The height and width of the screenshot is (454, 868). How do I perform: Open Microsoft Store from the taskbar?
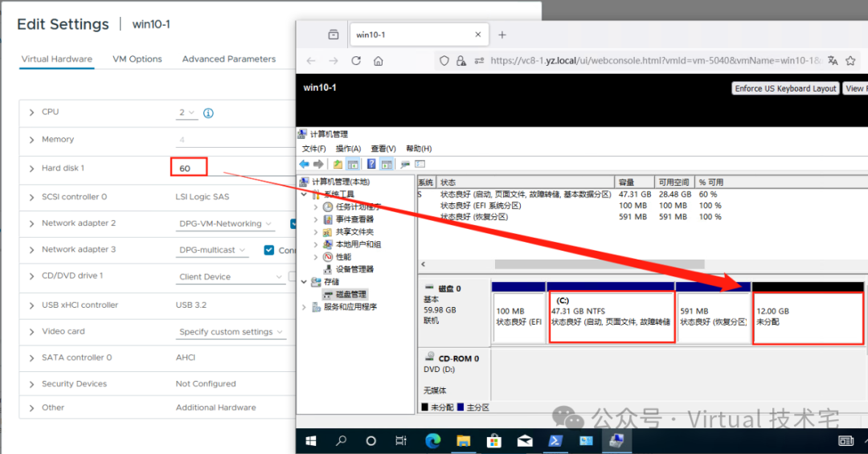point(493,440)
